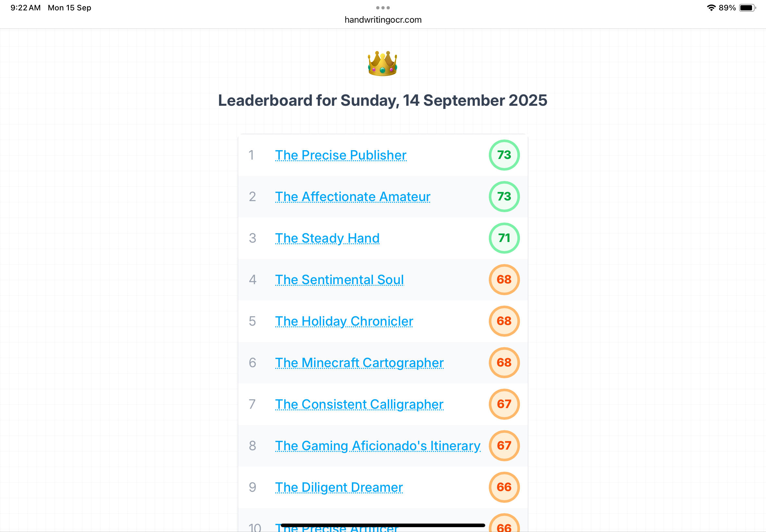
Task: Tap the three-dot multitasking menu icon
Action: (383, 8)
